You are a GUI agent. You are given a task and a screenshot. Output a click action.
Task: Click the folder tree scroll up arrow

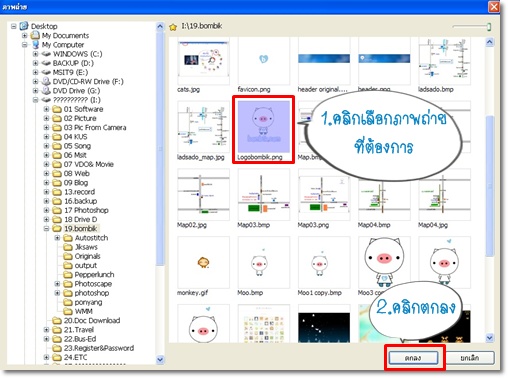tap(160, 27)
